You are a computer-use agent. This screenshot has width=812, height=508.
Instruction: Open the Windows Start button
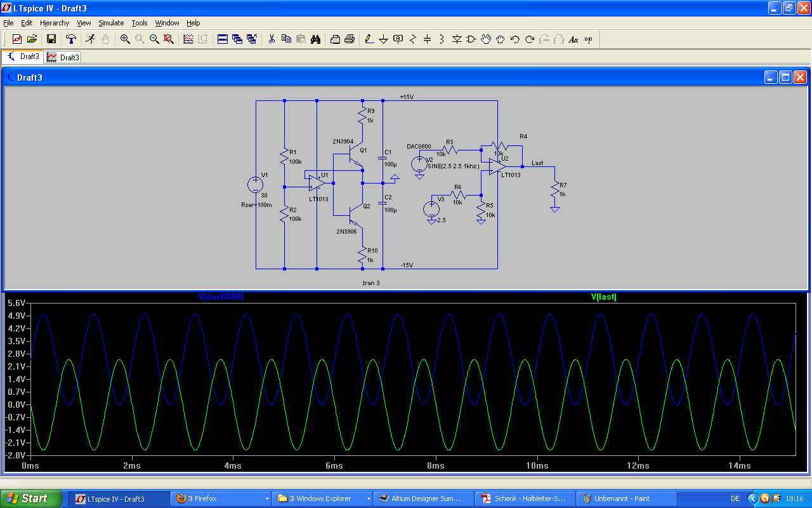click(31, 498)
